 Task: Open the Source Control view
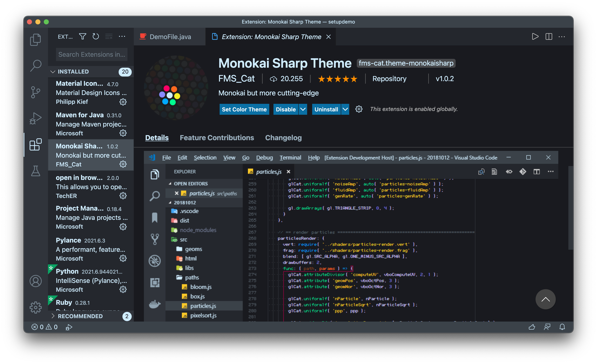coord(36,92)
